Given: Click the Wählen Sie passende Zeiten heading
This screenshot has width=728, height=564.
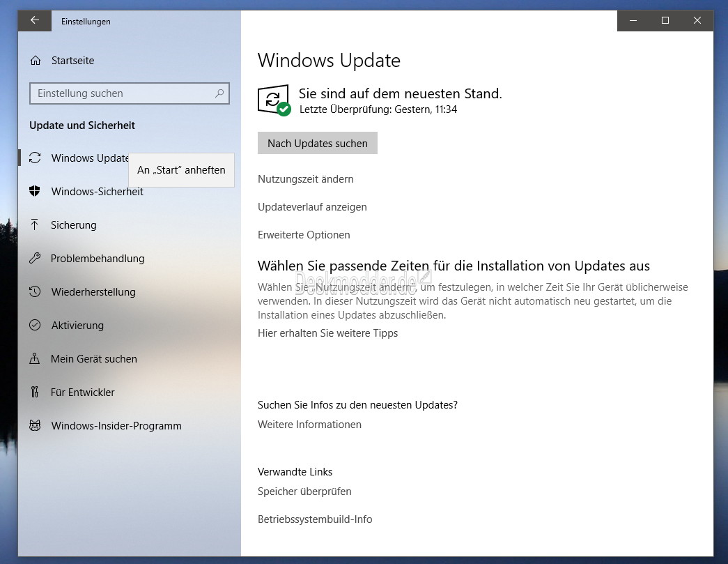Looking at the screenshot, I should [454, 266].
